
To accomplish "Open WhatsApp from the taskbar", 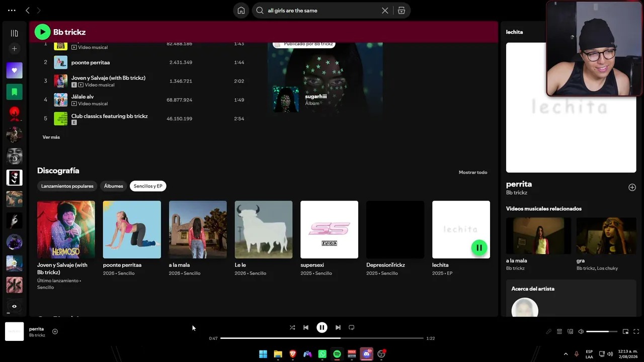I will pos(323,354).
